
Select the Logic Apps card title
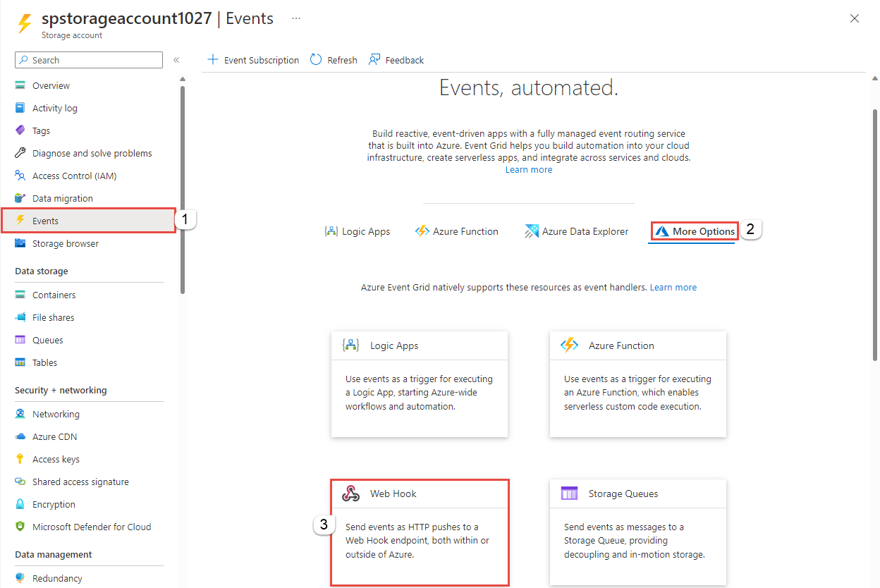click(x=394, y=345)
